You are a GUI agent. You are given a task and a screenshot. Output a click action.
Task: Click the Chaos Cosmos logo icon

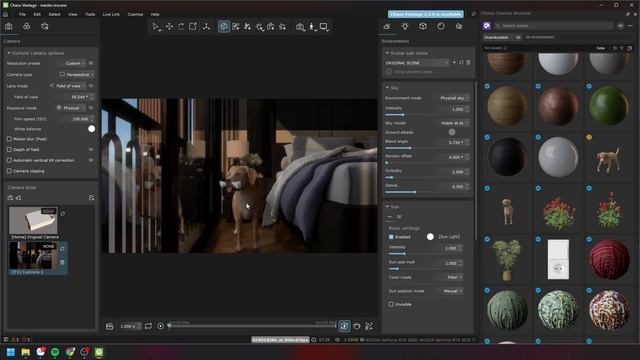[x=487, y=26]
